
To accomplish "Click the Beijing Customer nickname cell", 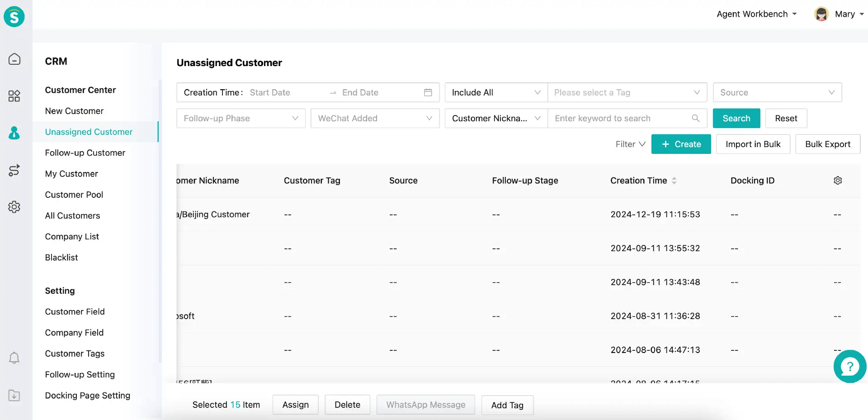I will (x=213, y=214).
